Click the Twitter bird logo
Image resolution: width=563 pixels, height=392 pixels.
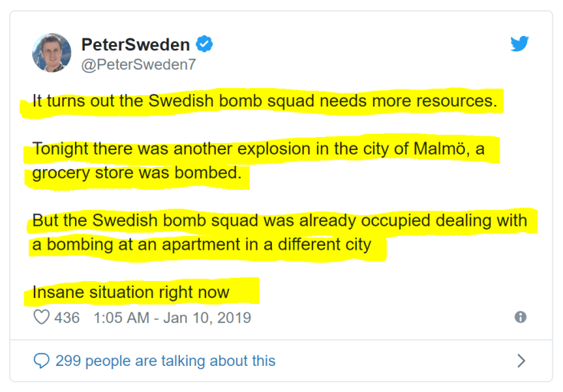click(519, 44)
